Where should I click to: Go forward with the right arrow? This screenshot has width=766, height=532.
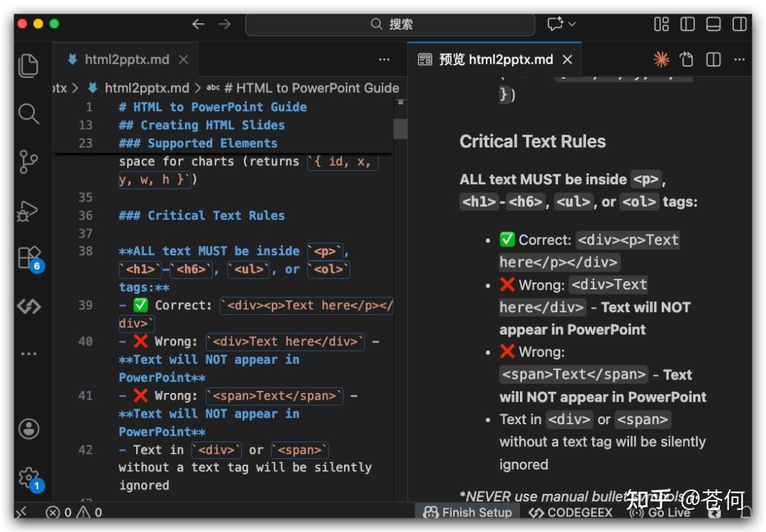click(224, 24)
